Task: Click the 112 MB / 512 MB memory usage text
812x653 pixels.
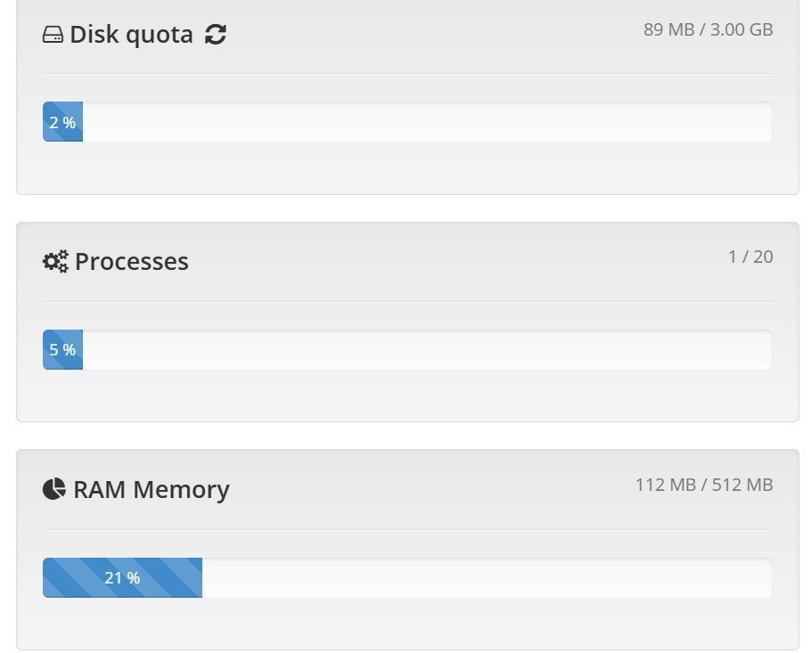Action: [x=703, y=486]
